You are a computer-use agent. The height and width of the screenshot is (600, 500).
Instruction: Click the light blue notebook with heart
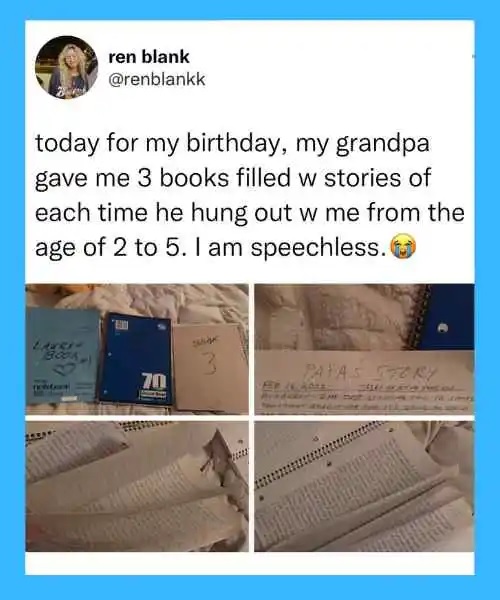point(63,355)
